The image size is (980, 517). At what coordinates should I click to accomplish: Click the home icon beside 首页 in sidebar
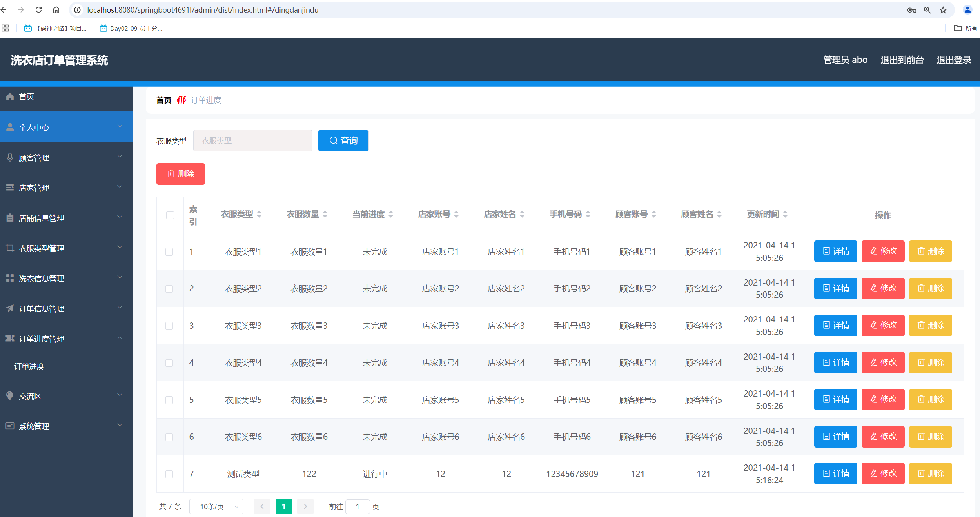point(10,96)
